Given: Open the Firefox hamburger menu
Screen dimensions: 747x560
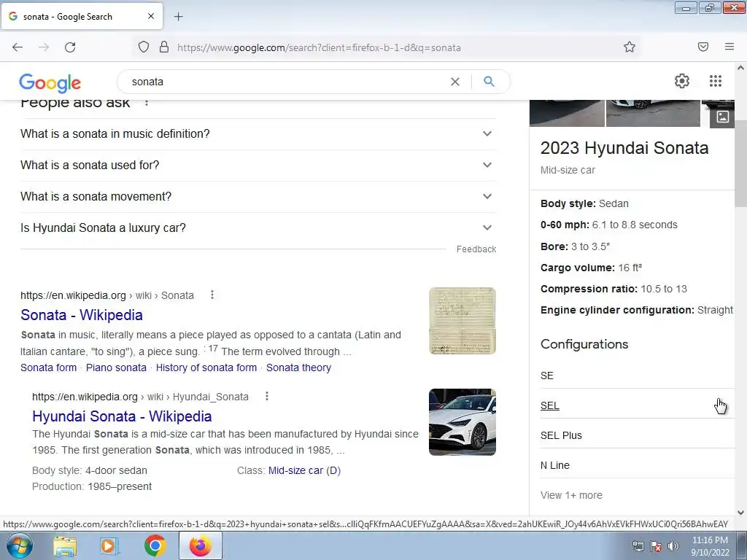Looking at the screenshot, I should pos(729,47).
